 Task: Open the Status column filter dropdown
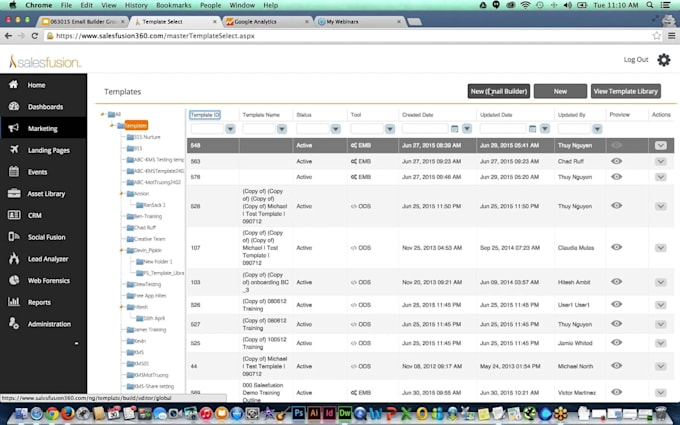(335, 129)
